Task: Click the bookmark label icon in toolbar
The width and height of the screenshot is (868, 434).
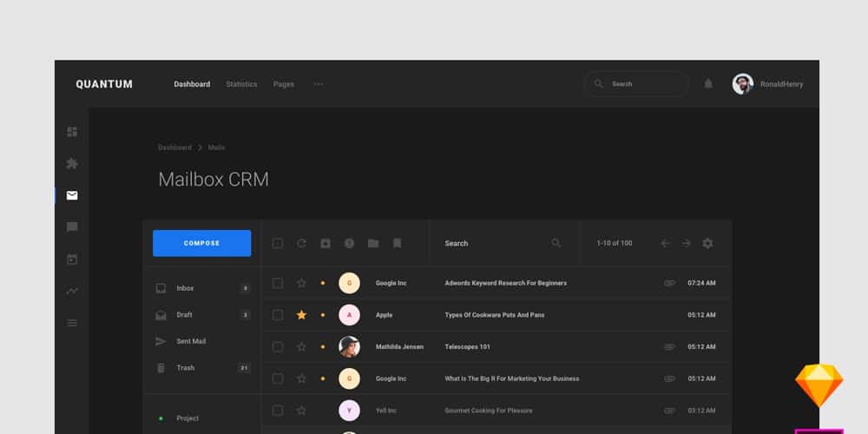Action: (397, 243)
